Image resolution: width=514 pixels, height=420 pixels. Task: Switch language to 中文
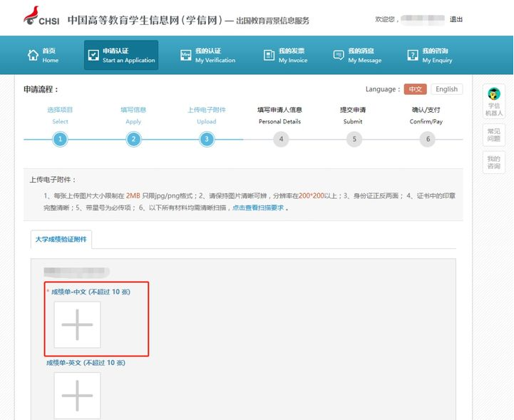click(416, 89)
